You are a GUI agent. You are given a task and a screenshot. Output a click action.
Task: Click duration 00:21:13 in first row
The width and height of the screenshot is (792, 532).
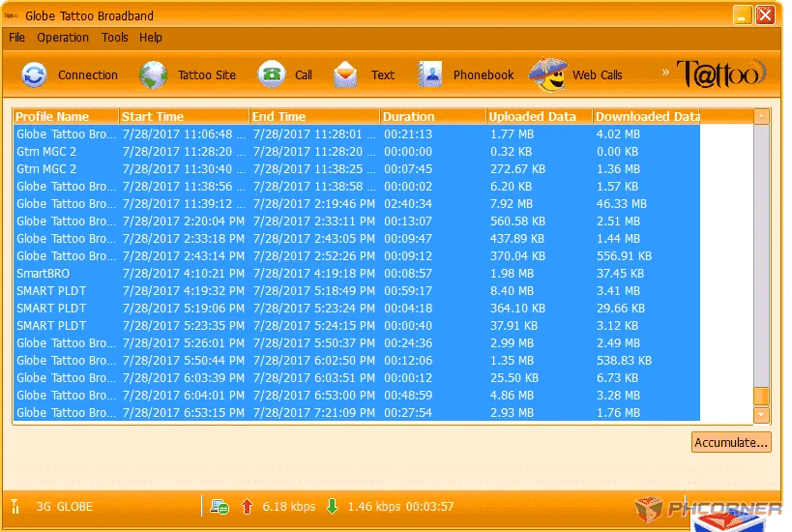tap(408, 134)
